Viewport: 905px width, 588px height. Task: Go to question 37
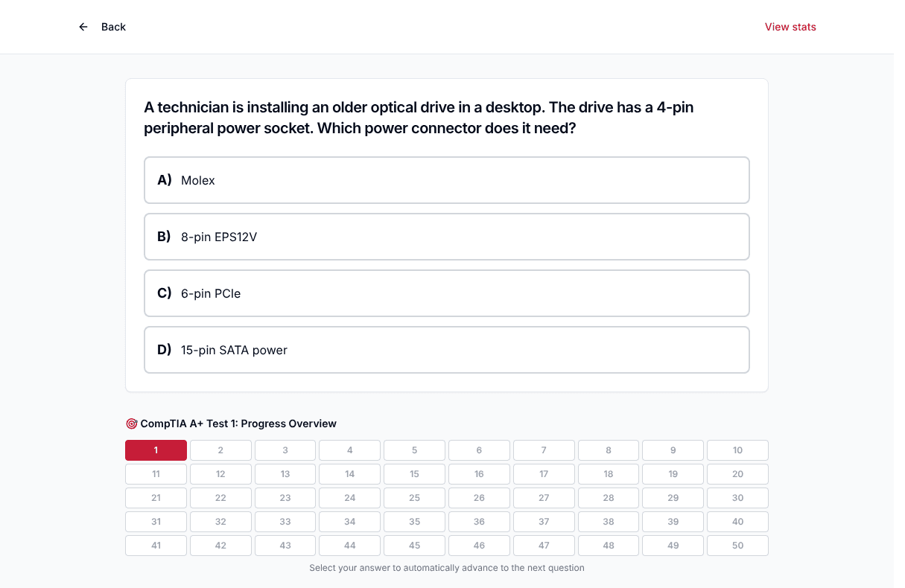[x=544, y=522]
